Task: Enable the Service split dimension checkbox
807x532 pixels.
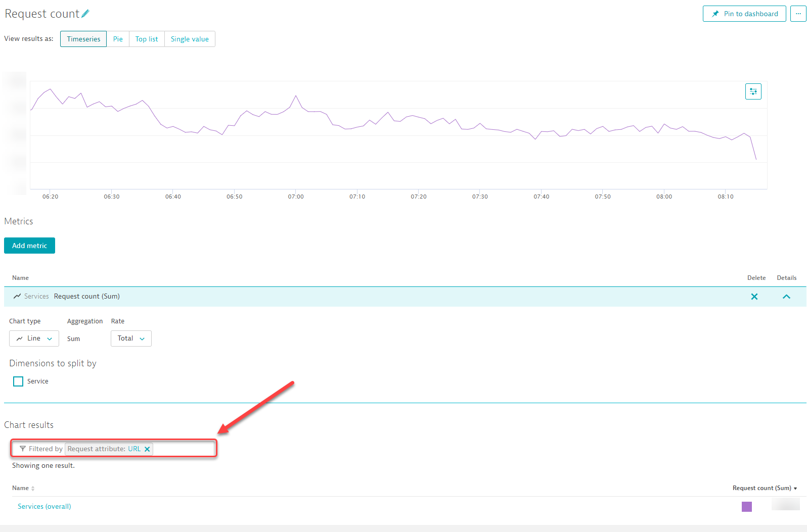Action: 18,381
